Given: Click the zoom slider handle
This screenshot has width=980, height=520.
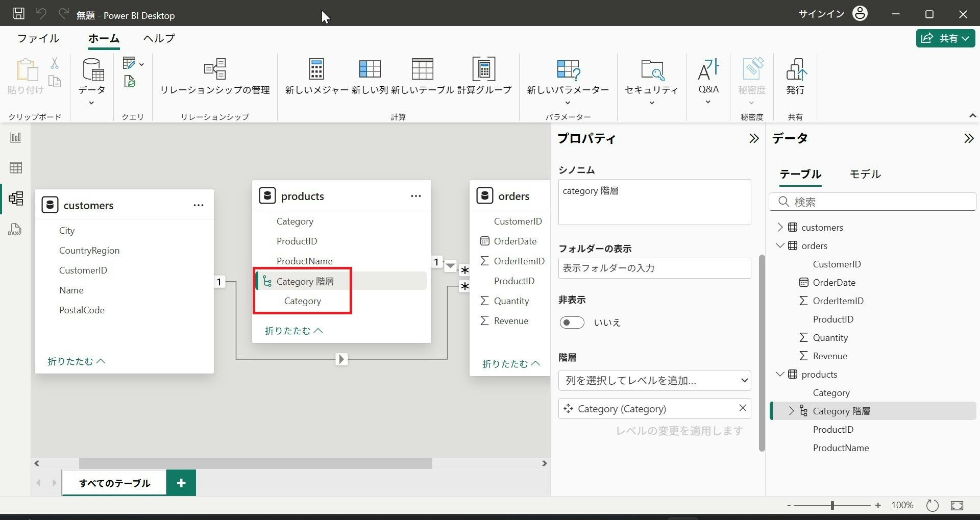Looking at the screenshot, I should (x=832, y=505).
